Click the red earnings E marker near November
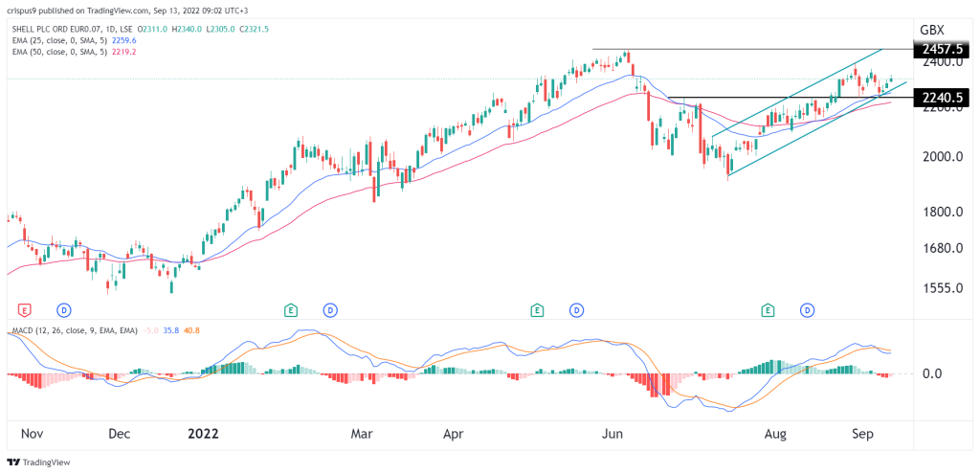980x474 pixels. 25,309
